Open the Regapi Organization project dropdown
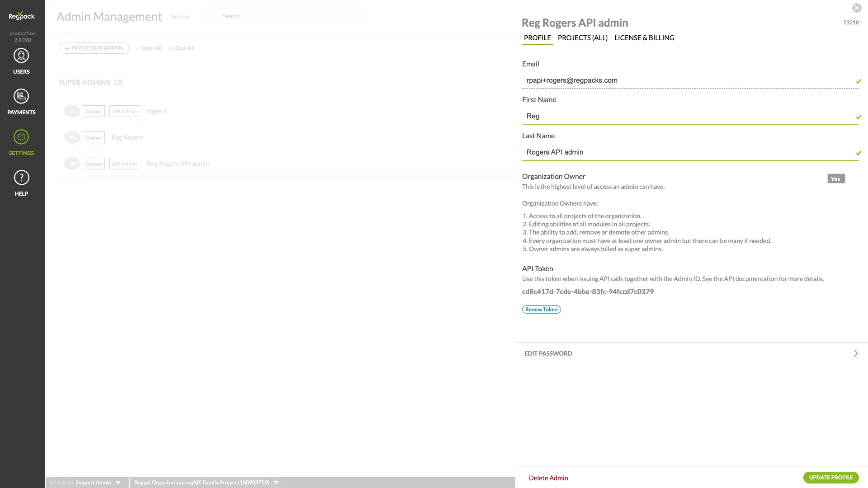868x488 pixels. pyautogui.click(x=276, y=483)
